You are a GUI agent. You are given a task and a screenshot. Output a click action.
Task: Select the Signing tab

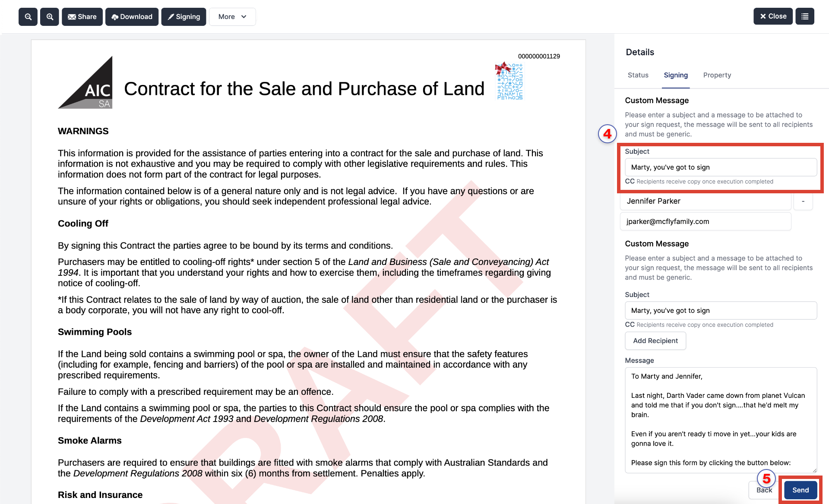[x=676, y=75]
